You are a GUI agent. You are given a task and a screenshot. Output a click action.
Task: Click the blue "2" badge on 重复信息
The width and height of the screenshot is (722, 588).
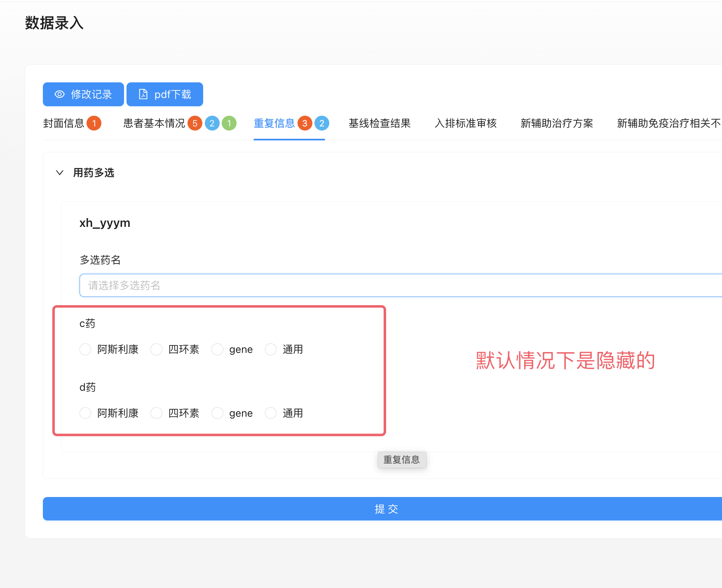322,123
